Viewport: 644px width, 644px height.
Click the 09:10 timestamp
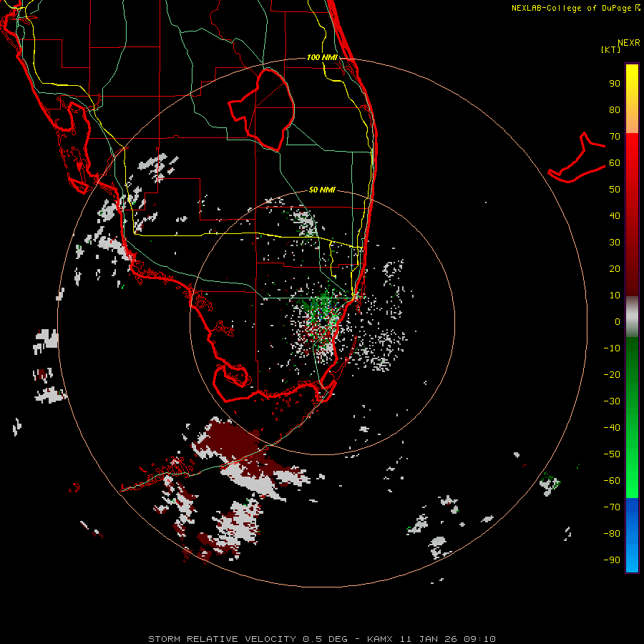(x=479, y=639)
